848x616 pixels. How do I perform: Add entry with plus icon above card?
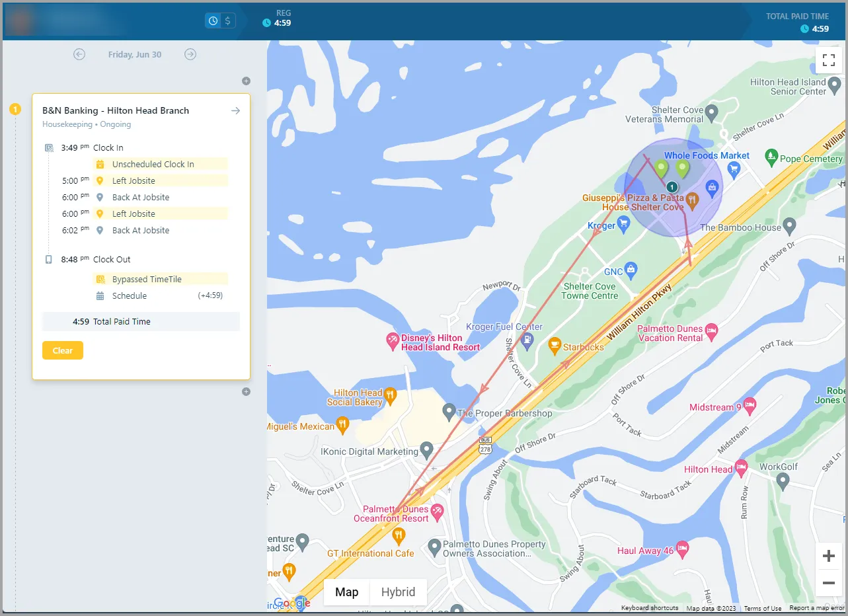(246, 81)
